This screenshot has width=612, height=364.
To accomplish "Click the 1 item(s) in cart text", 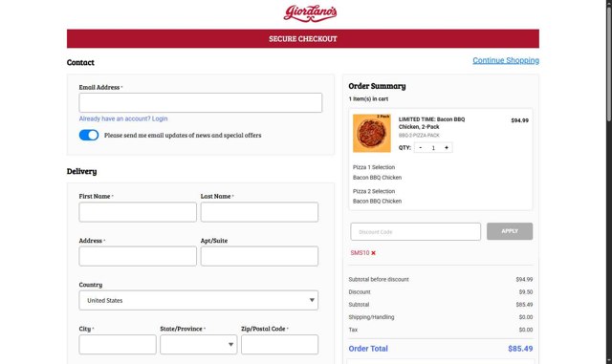I will 368,99.
